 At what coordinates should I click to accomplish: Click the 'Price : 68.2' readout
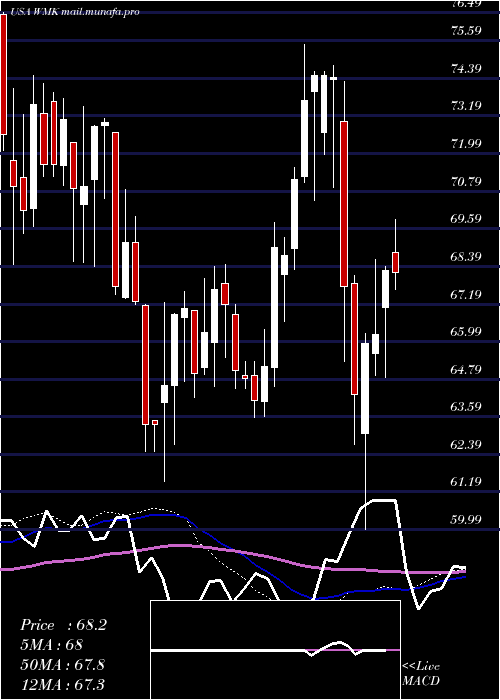63,625
